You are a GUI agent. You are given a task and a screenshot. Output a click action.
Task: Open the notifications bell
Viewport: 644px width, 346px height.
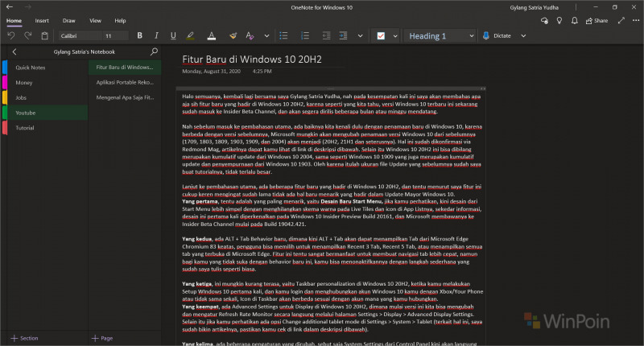point(574,21)
